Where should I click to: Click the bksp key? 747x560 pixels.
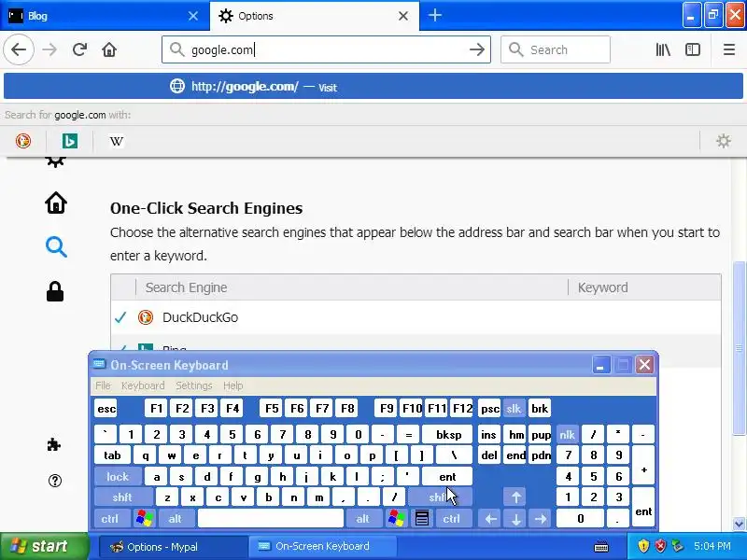(448, 434)
